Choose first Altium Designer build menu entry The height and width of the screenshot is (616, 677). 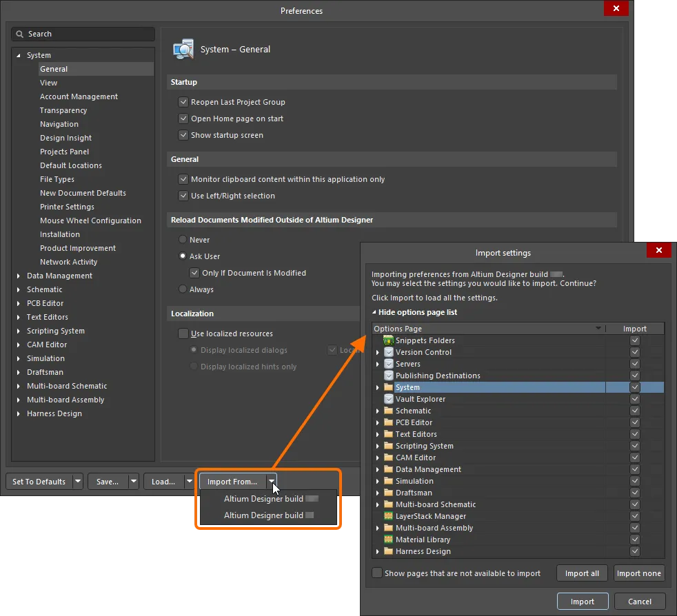(x=268, y=499)
